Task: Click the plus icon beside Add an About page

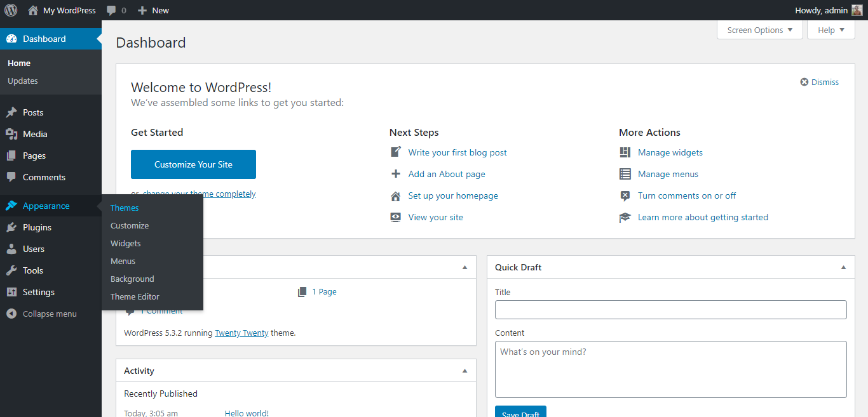Action: pyautogui.click(x=396, y=174)
